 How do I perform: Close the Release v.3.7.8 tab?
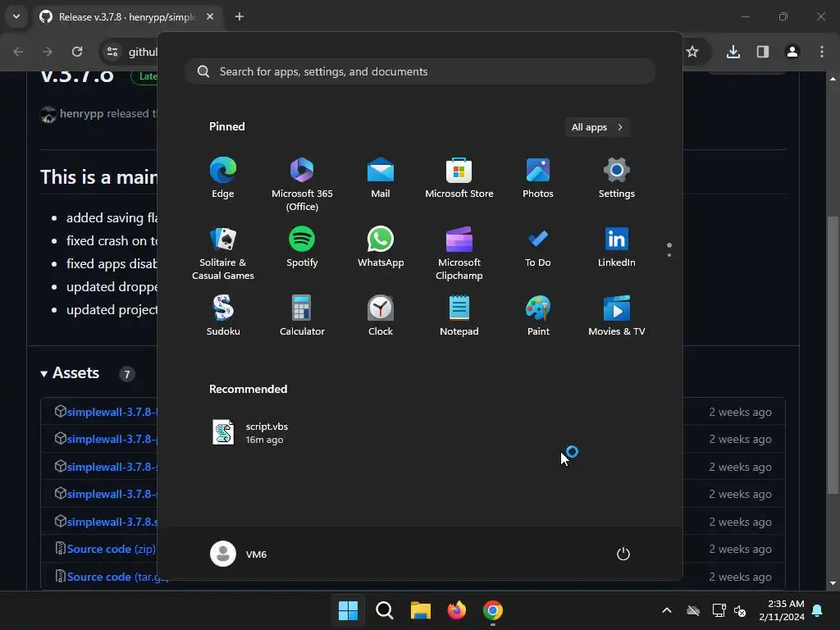coord(210,16)
